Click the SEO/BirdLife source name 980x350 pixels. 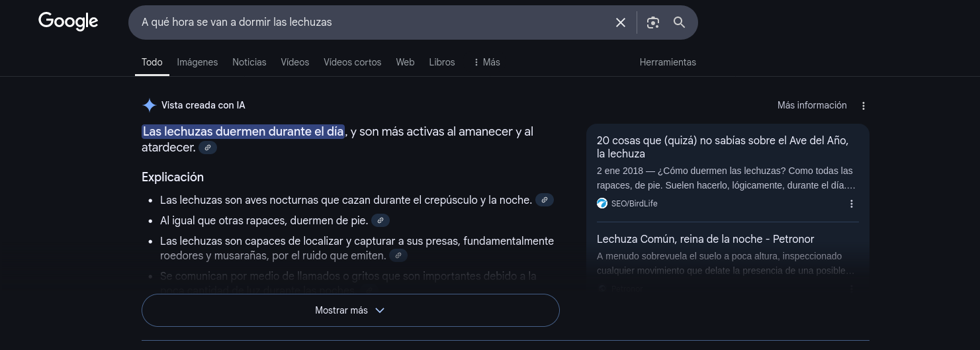(x=634, y=204)
